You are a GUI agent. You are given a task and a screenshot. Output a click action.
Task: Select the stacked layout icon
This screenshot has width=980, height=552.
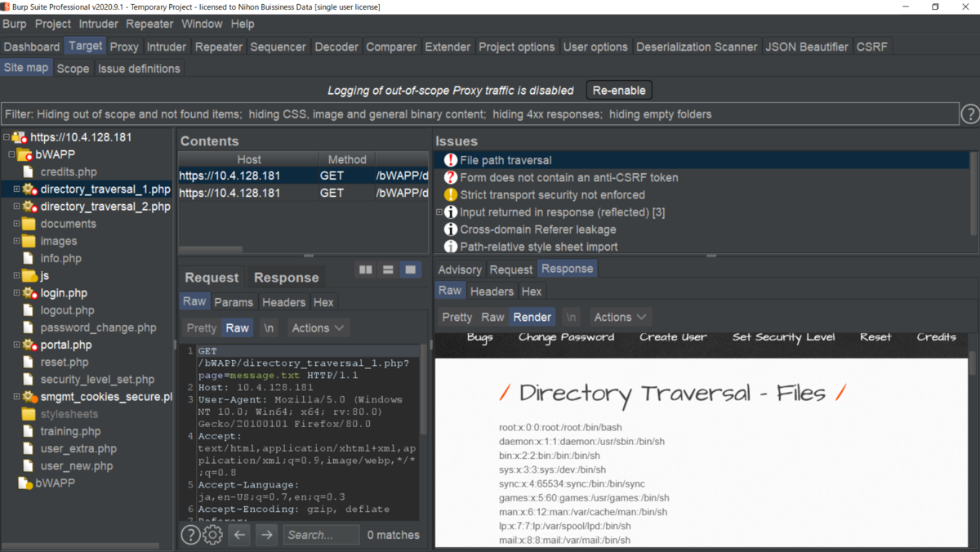388,269
